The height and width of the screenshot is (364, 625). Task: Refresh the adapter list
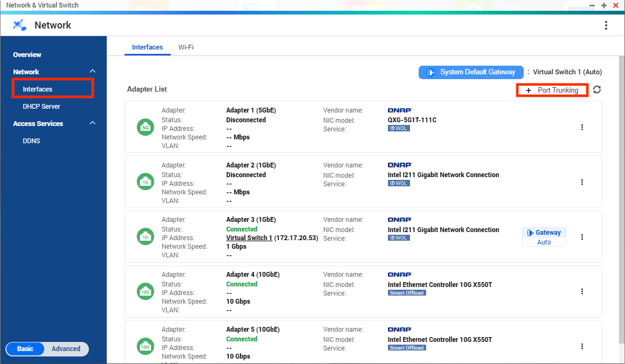coord(596,89)
